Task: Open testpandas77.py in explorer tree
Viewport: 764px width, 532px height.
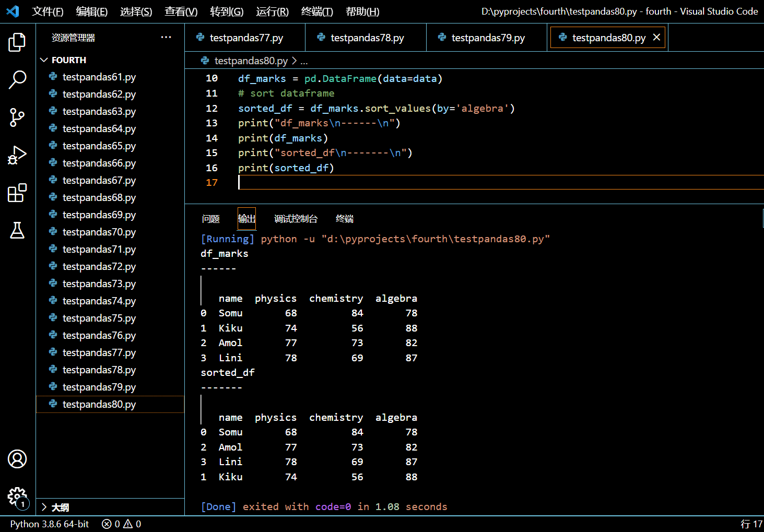Action: click(x=110, y=353)
